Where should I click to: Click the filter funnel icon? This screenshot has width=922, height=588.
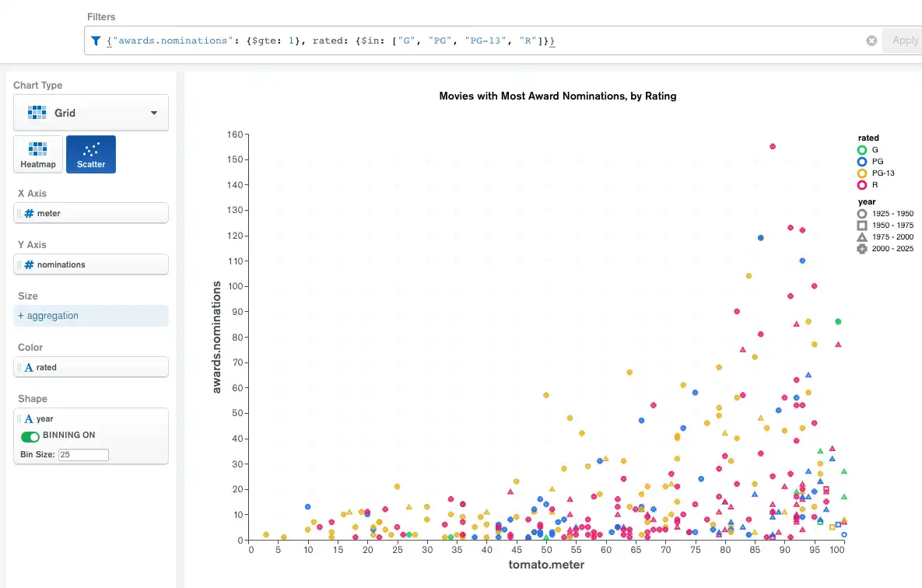click(x=94, y=40)
